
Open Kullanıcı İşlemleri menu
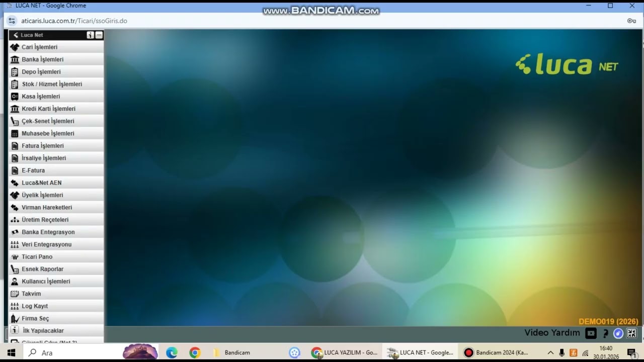coord(56,281)
